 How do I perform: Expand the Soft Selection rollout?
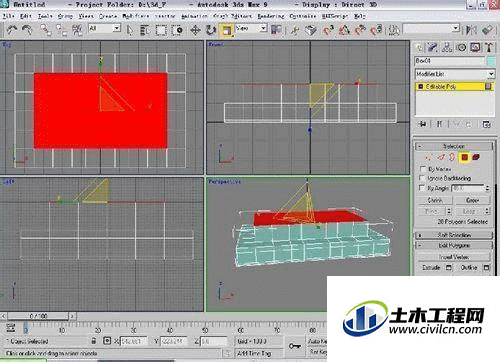click(x=454, y=235)
